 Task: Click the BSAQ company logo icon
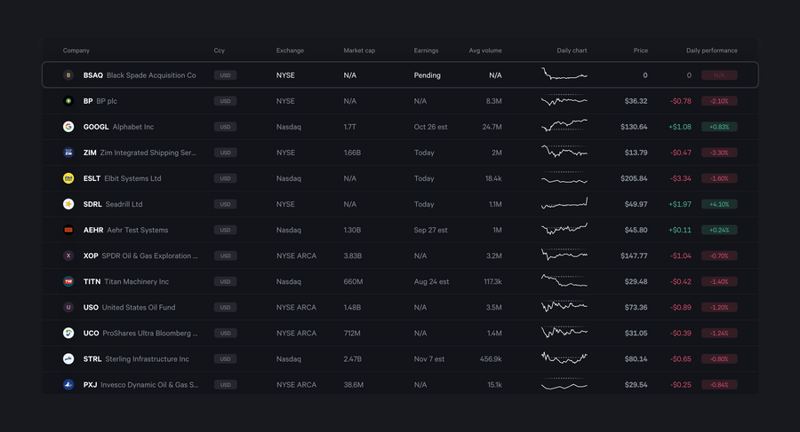click(x=68, y=75)
